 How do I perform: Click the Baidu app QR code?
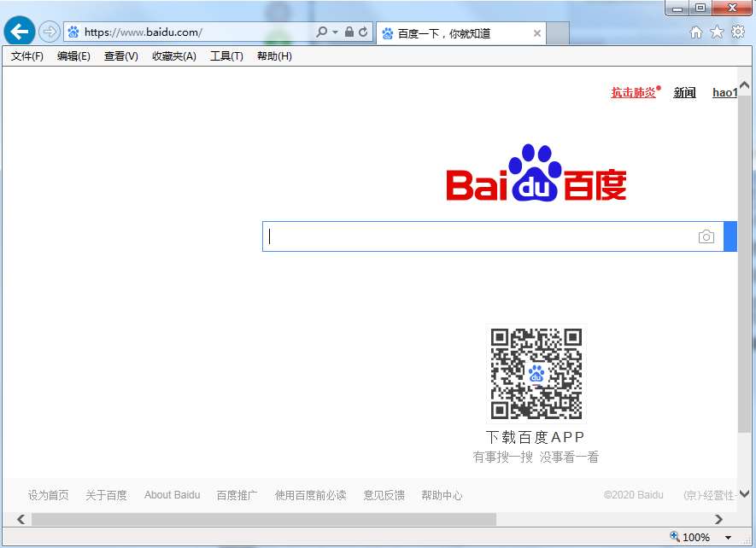click(536, 374)
